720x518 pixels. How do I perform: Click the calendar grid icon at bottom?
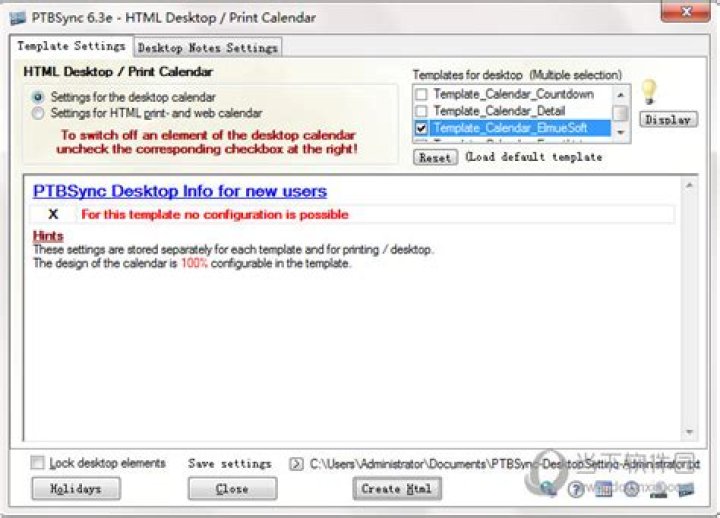point(604,489)
